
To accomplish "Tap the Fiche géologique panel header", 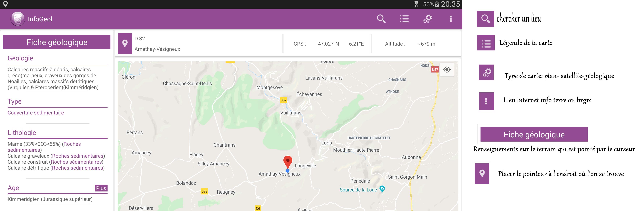I will pyautogui.click(x=57, y=42).
